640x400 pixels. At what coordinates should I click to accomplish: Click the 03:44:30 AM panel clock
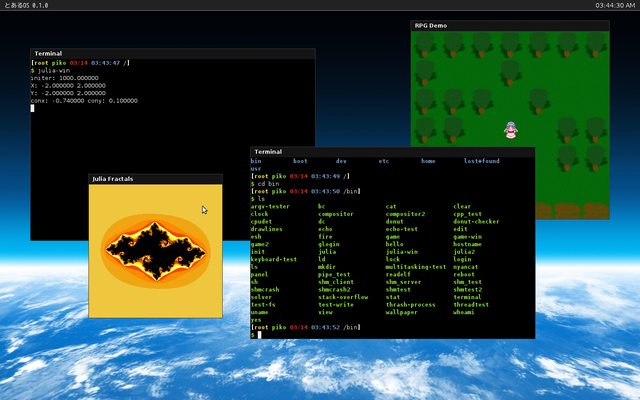[x=615, y=5]
